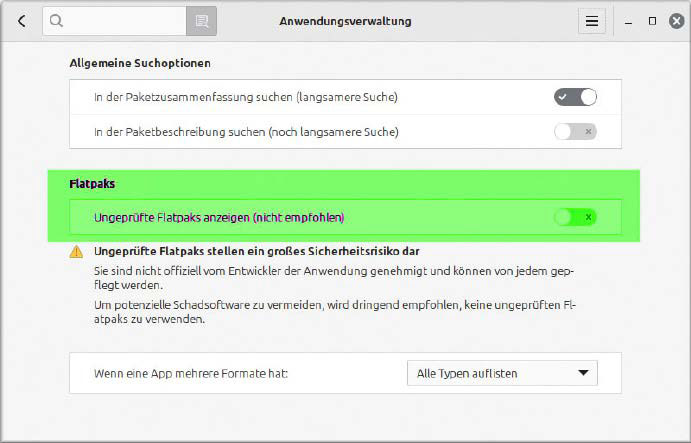This screenshot has width=691, height=443.
Task: Select the Flatpaks section heading
Action: (92, 184)
